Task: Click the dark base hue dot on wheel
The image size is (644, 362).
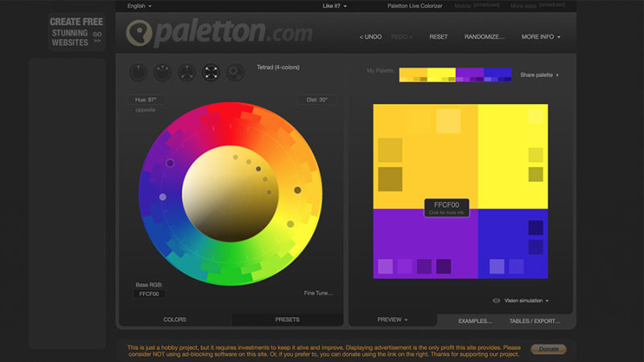Action: click(x=297, y=190)
